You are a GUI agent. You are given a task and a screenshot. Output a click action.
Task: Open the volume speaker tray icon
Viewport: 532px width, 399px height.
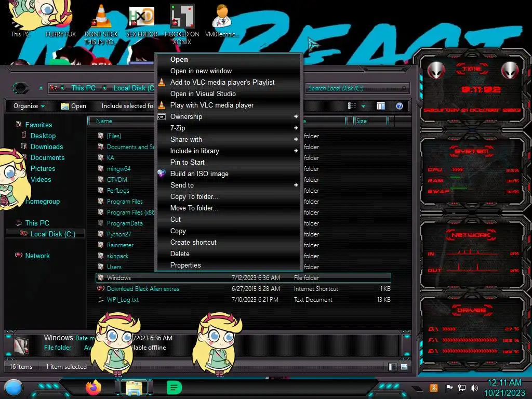point(474,388)
